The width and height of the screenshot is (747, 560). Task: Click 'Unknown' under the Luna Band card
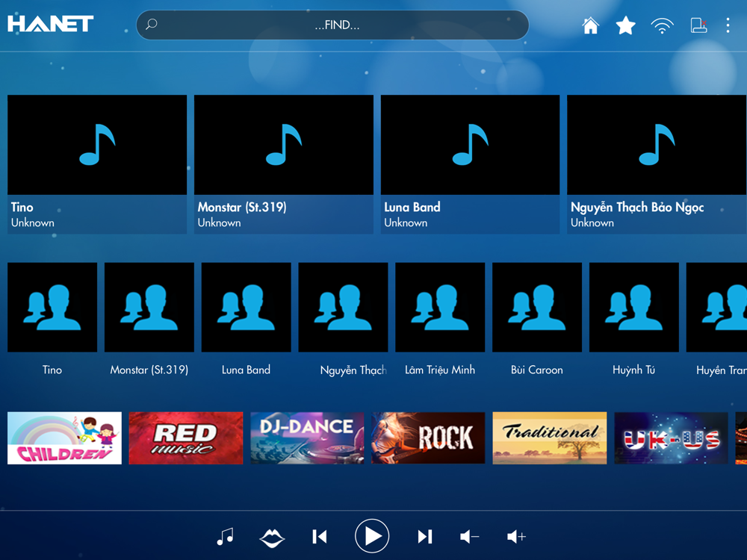coord(406,223)
